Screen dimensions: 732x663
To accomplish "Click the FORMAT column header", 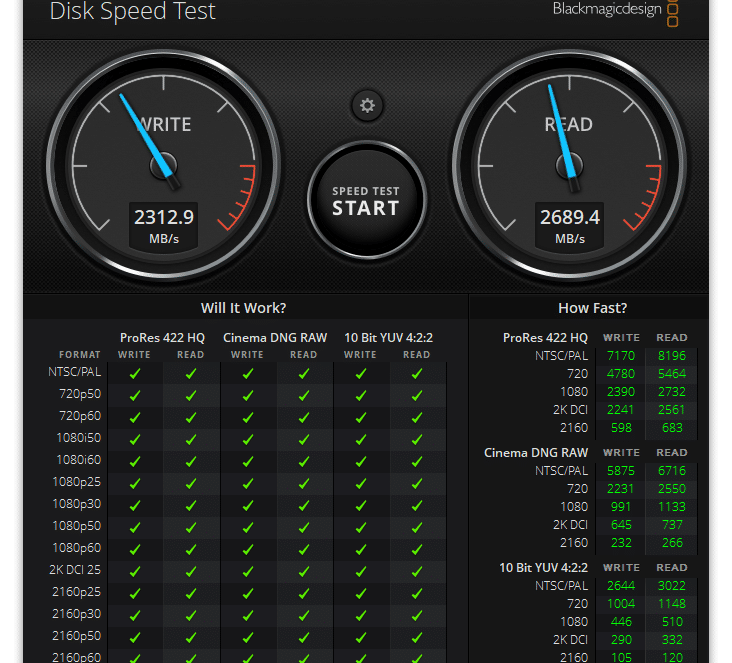I will (x=80, y=354).
